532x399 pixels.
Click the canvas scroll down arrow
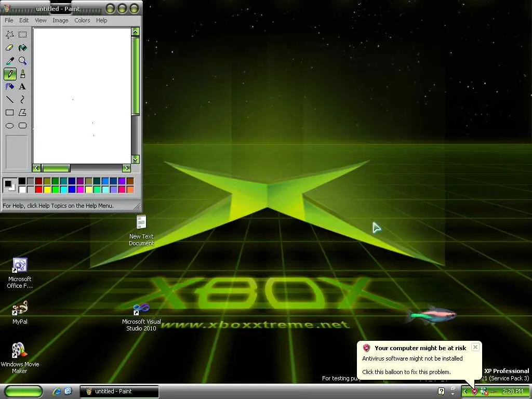(x=136, y=159)
